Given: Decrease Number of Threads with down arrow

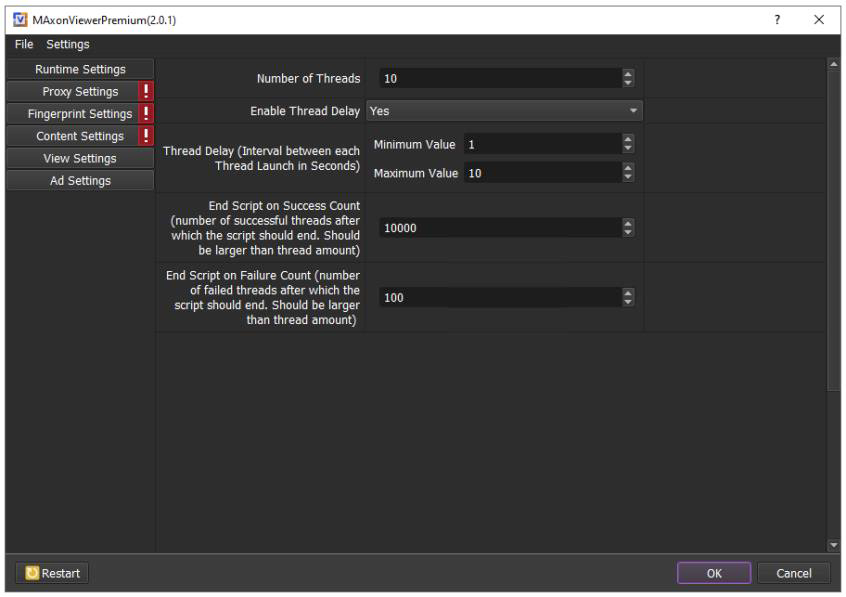Looking at the screenshot, I should tap(628, 82).
